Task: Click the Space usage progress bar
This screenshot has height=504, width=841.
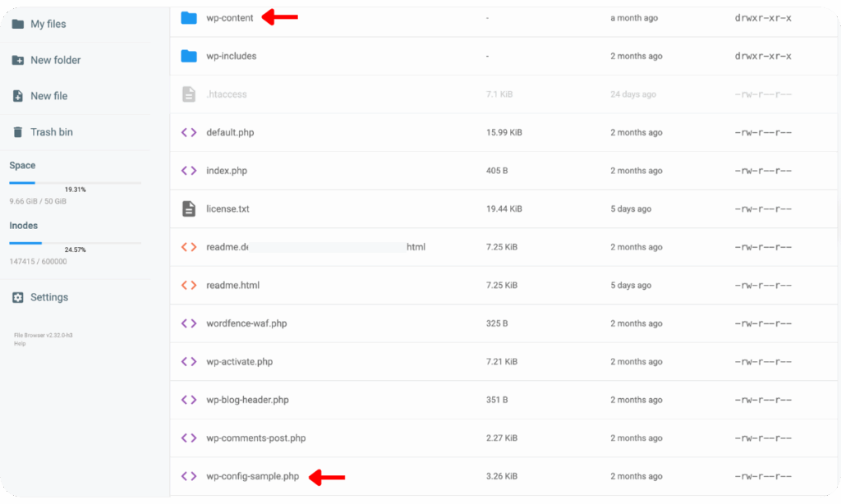Action: point(76,182)
